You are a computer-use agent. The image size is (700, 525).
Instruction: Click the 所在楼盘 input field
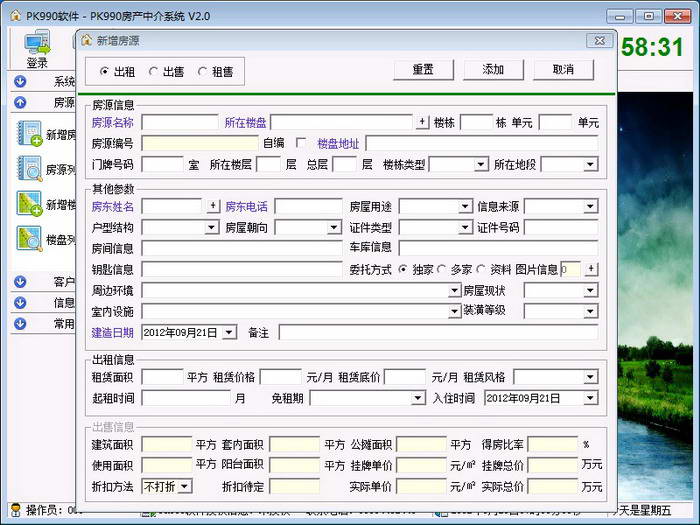point(342,122)
